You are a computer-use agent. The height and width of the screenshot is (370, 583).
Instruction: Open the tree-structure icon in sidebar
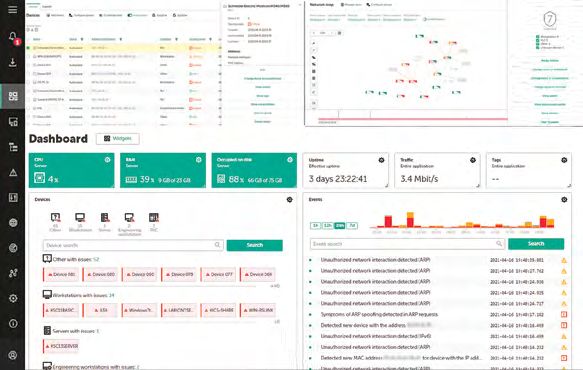13,147
